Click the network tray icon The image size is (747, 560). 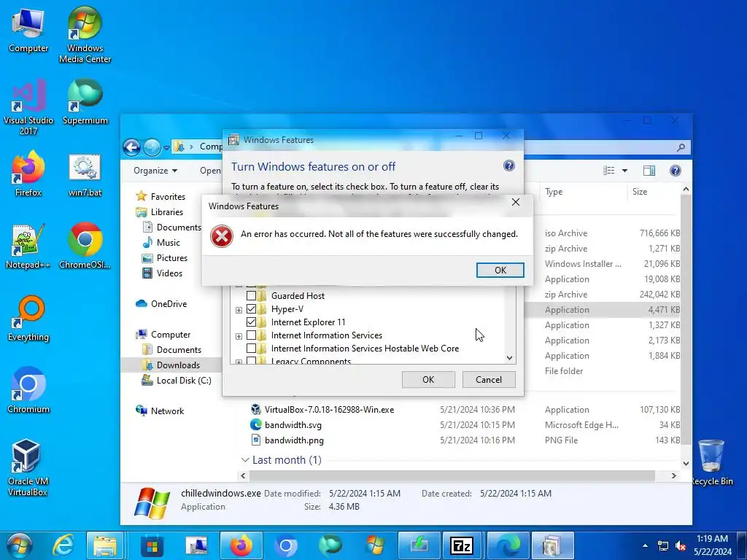[x=662, y=545]
